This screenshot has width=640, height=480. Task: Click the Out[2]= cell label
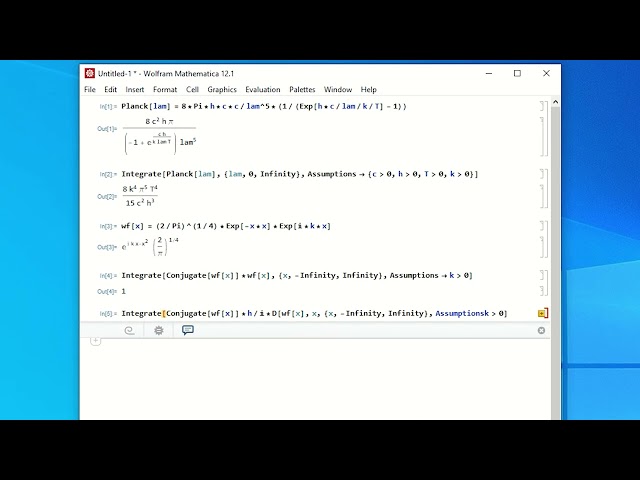[x=107, y=196]
